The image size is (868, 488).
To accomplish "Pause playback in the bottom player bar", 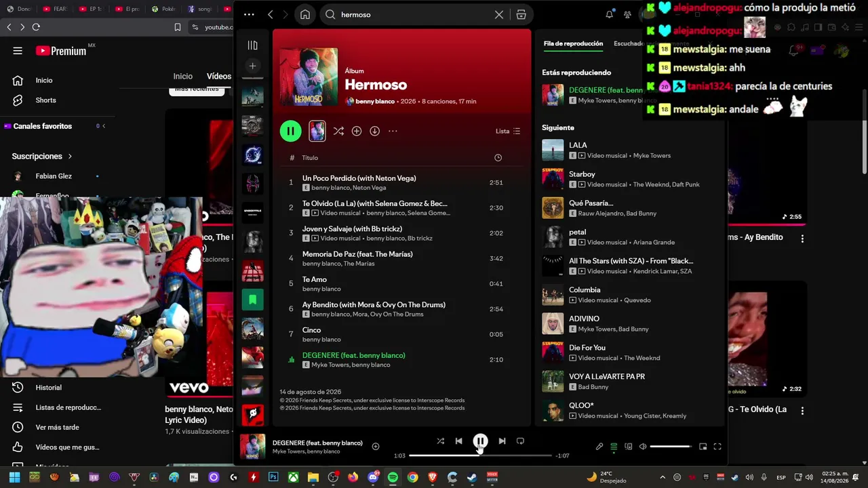I will [480, 441].
